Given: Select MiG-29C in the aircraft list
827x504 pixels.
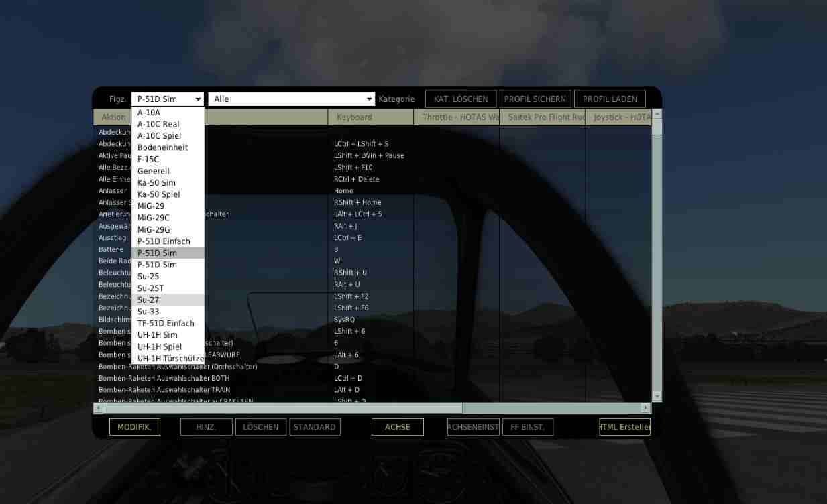Looking at the screenshot, I should 168,218.
